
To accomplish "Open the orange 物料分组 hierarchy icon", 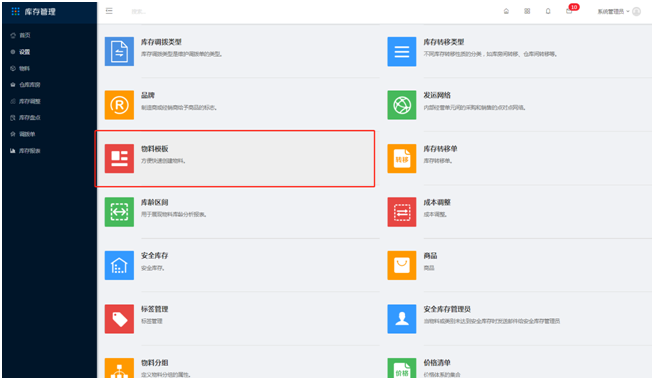I will [x=119, y=368].
